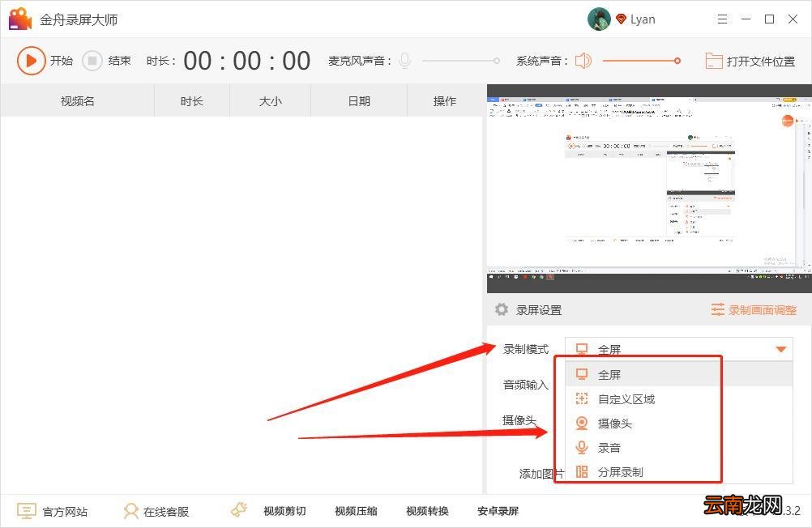812x528 pixels.
Task: Click the 金舟录屏大师 app logo
Action: [19, 19]
